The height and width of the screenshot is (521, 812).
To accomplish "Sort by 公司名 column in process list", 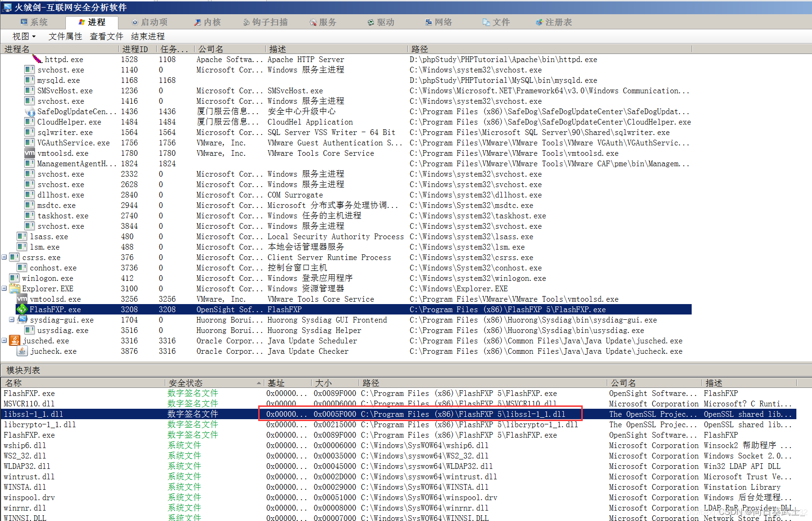I will [x=230, y=49].
